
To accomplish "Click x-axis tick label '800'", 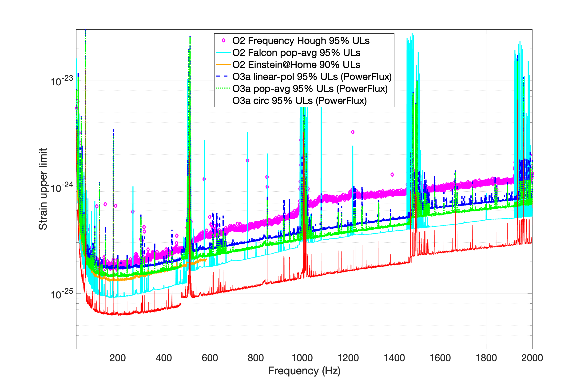I will click(x=256, y=358).
